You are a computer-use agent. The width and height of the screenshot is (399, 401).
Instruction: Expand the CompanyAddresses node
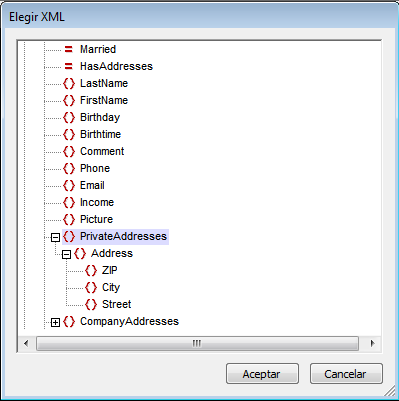tap(55, 322)
